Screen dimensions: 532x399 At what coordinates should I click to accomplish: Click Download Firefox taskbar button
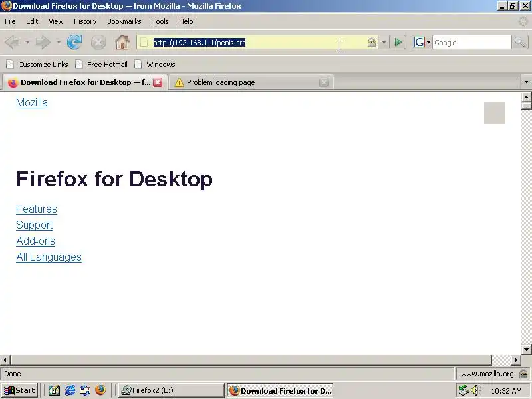(x=280, y=390)
